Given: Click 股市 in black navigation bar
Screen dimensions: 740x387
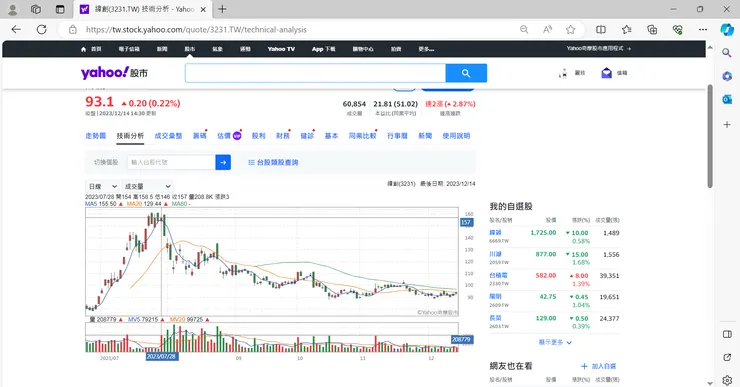Looking at the screenshot, I should pyautogui.click(x=190, y=49).
